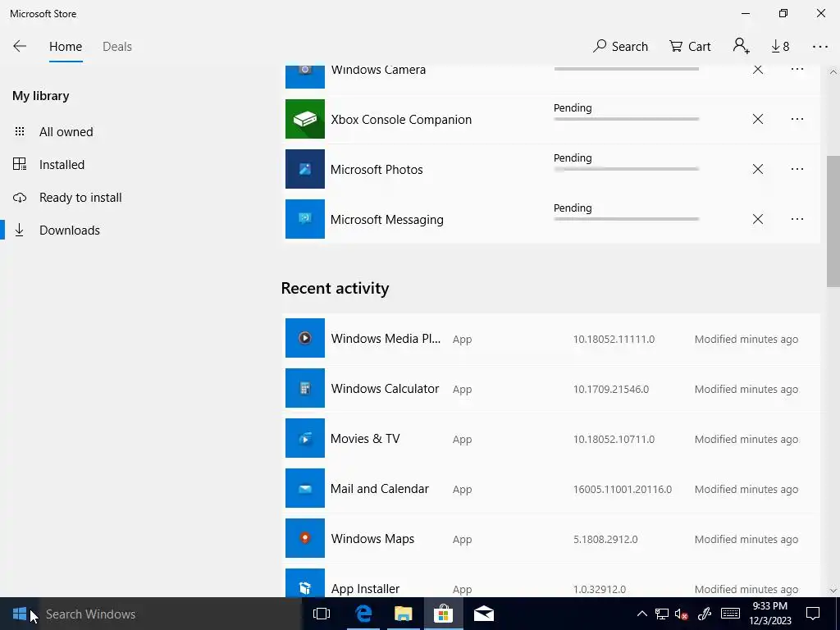840x630 pixels.
Task: Click the Windows Calculator app icon
Action: tap(305, 388)
